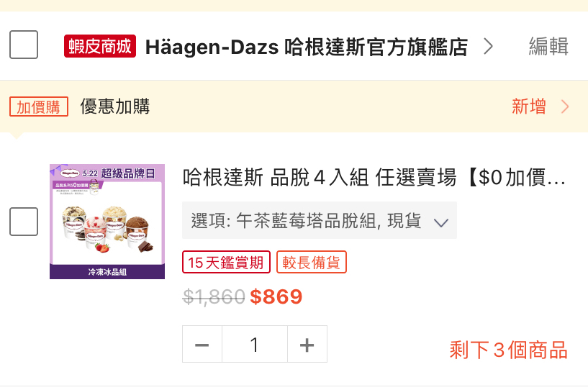Click the 加價購 promotion tag
The width and height of the screenshot is (588, 390).
coord(39,107)
